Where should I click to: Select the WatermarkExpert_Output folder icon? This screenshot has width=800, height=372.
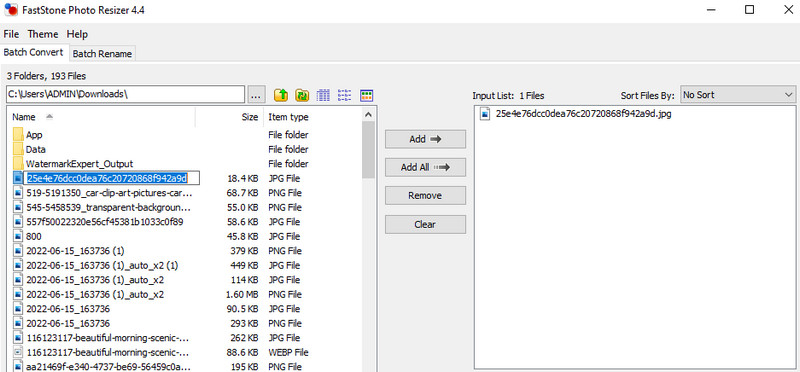point(18,164)
